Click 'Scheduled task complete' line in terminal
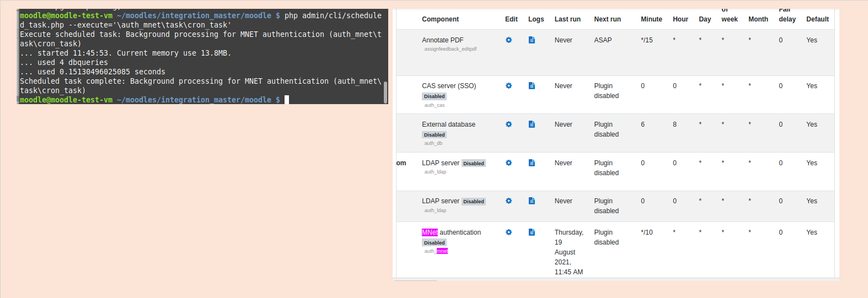 [x=201, y=85]
